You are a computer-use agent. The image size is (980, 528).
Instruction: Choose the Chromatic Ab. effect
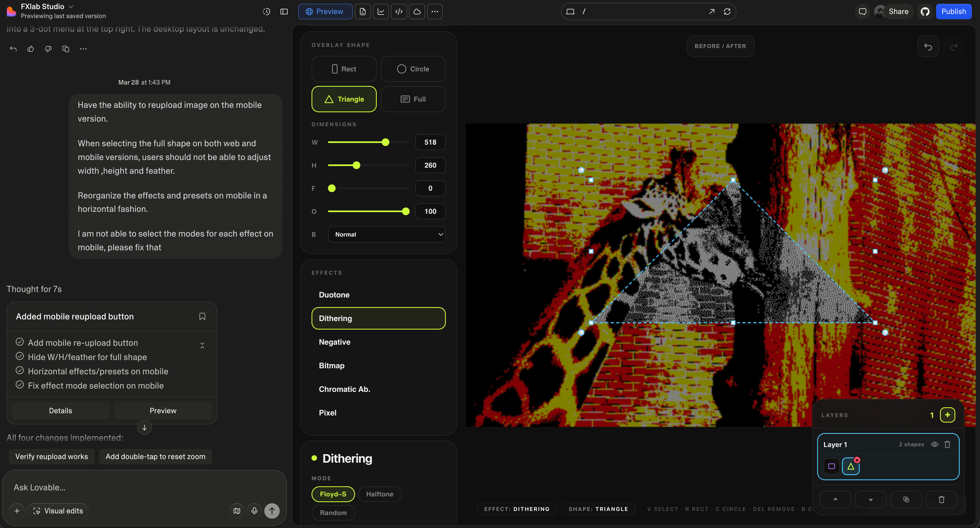coord(345,389)
